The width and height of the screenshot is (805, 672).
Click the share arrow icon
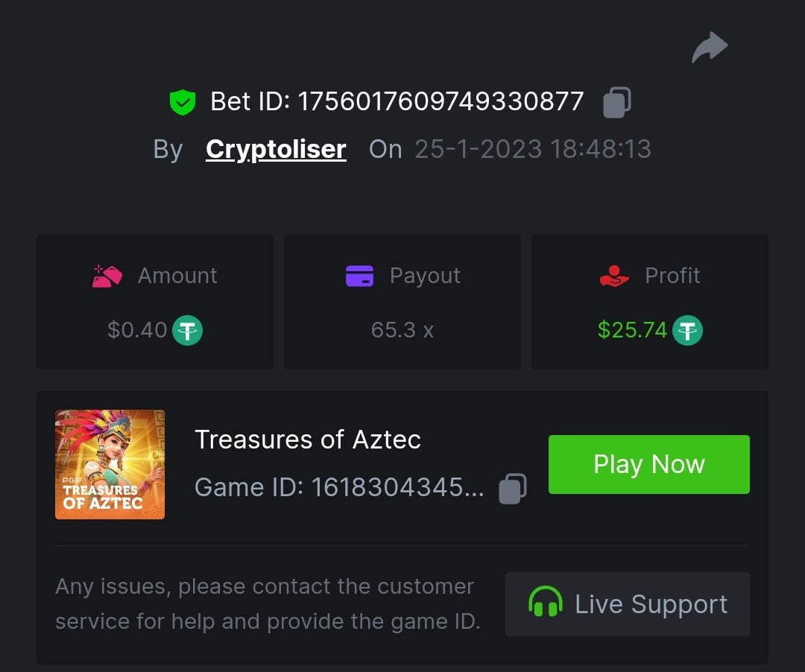tap(710, 48)
